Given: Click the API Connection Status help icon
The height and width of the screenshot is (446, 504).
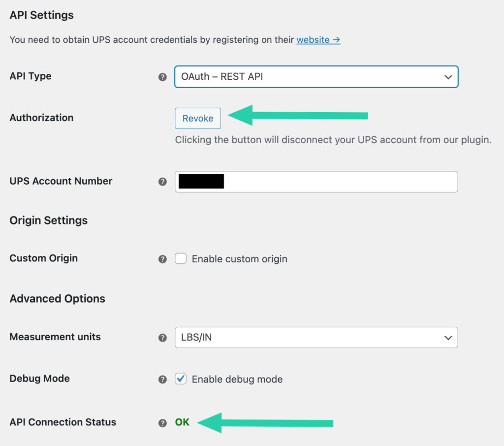Looking at the screenshot, I should [162, 423].
